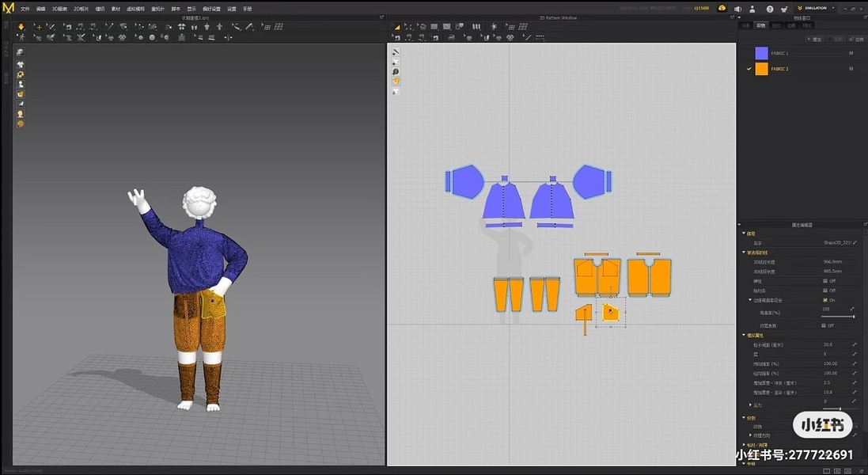Adjust the 弯曲率 slider
The width and height of the screenshot is (868, 475).
(838, 316)
